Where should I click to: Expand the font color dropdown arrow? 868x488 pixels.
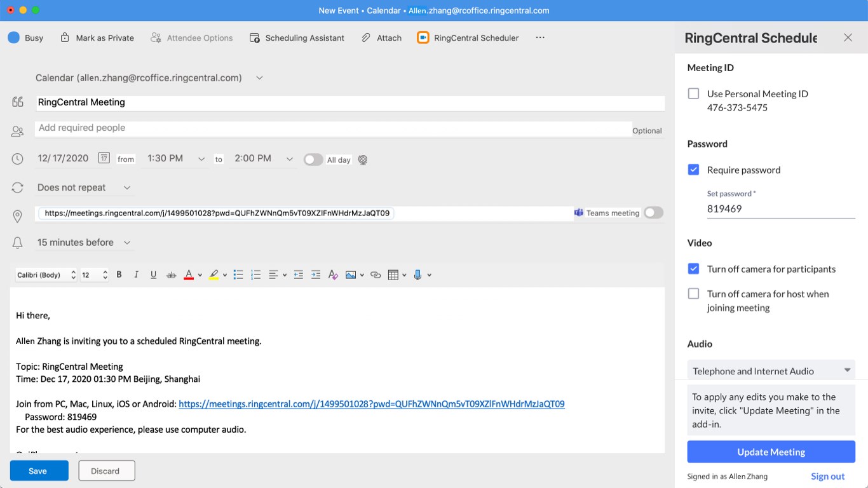click(200, 275)
